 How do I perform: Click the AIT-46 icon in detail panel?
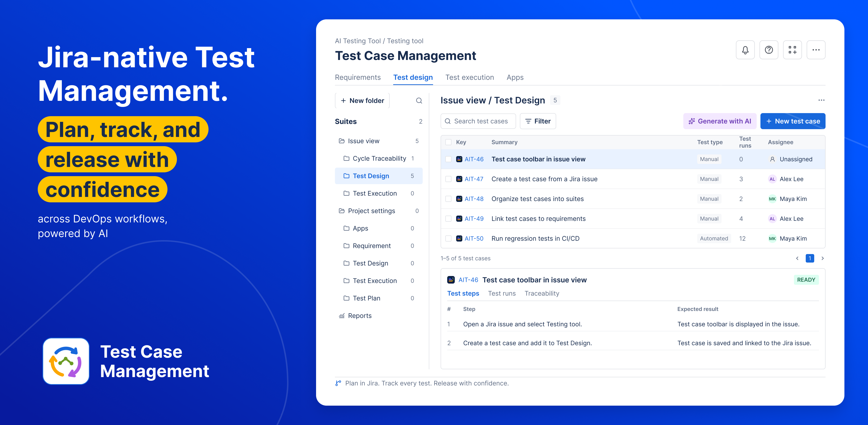[451, 280]
